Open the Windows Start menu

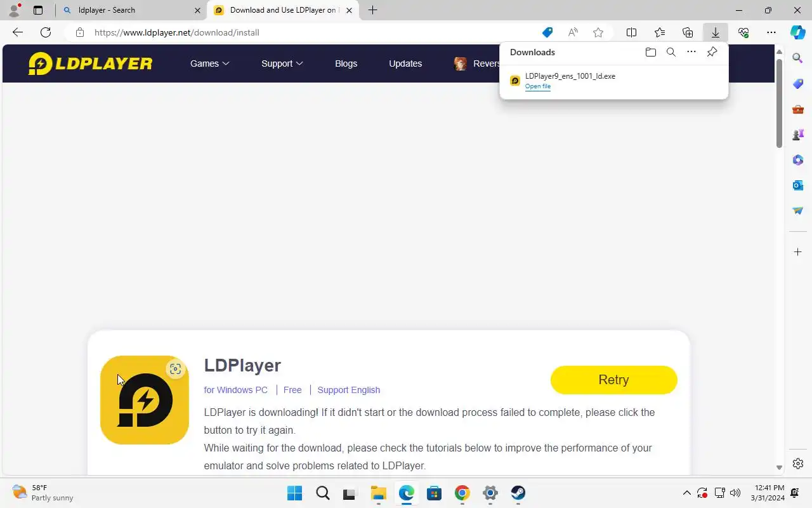294,493
